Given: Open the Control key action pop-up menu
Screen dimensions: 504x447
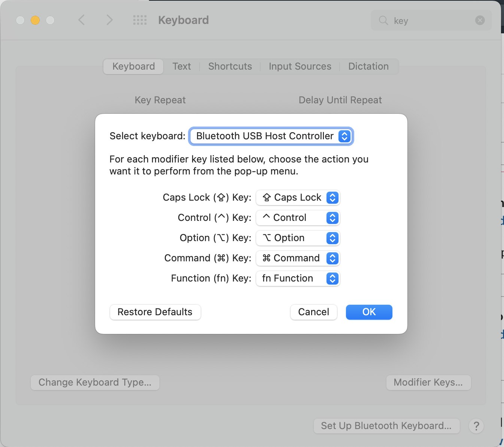Looking at the screenshot, I should 298,218.
